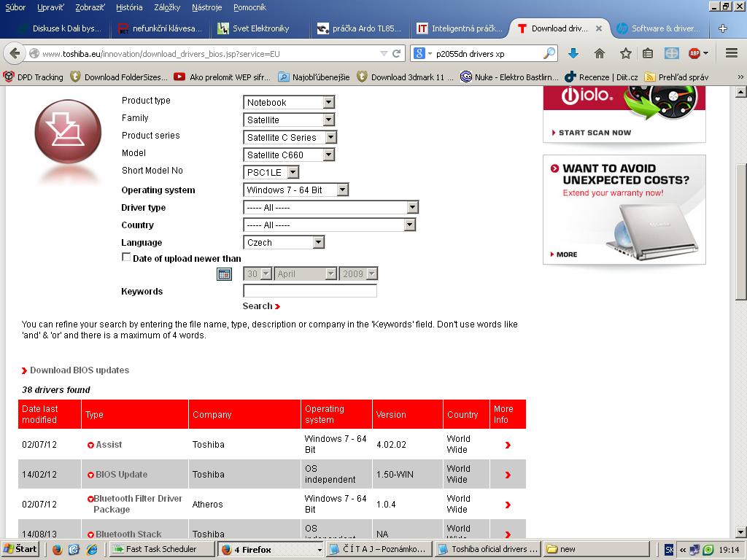Open the year dropdown showing 2009

(x=358, y=274)
